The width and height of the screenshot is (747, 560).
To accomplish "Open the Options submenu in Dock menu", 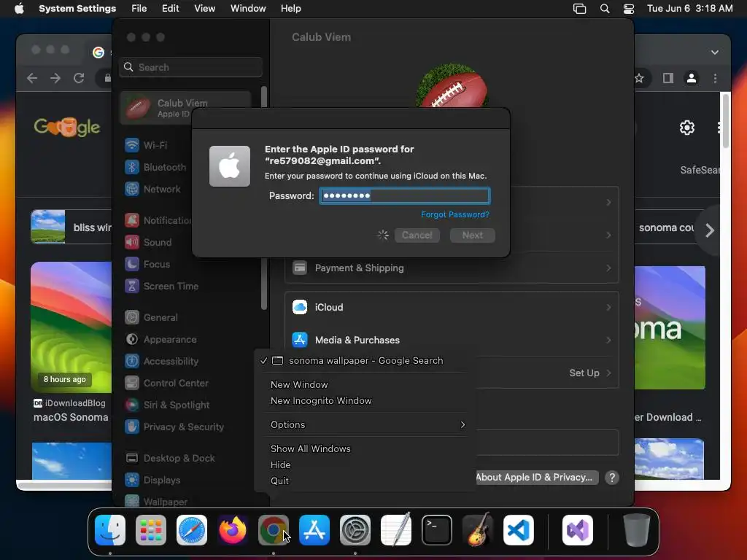I will [x=368, y=425].
